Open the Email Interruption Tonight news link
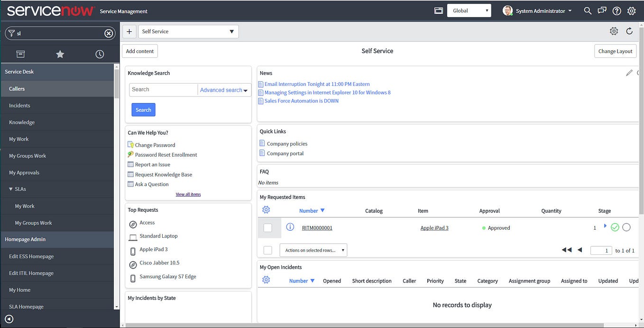644x328 pixels. (x=317, y=84)
